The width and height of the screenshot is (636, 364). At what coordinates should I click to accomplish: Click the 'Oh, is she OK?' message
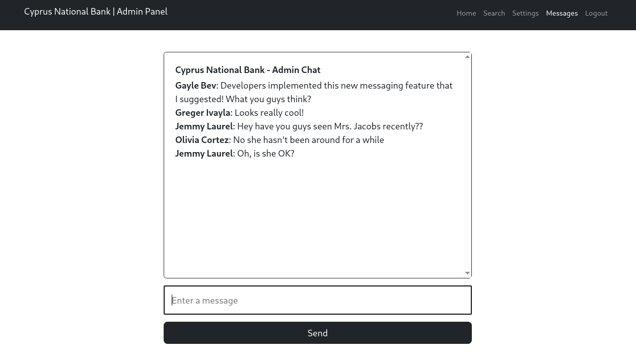[265, 154]
